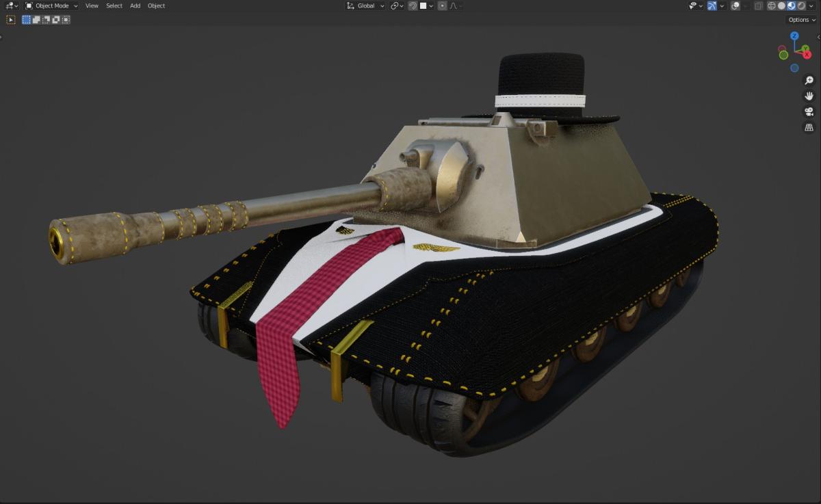Viewport: 821px width, 504px height.
Task: Click the blue Z axis on gizmo
Action: point(794,34)
